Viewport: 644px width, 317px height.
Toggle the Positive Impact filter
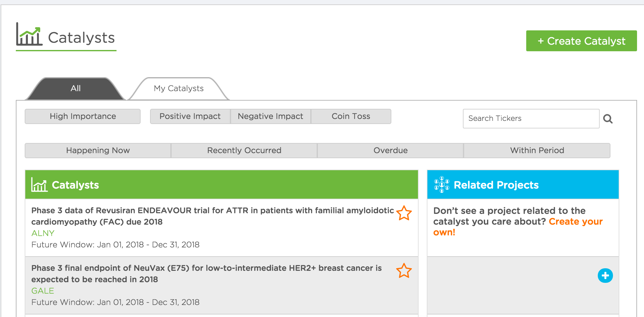coord(190,116)
